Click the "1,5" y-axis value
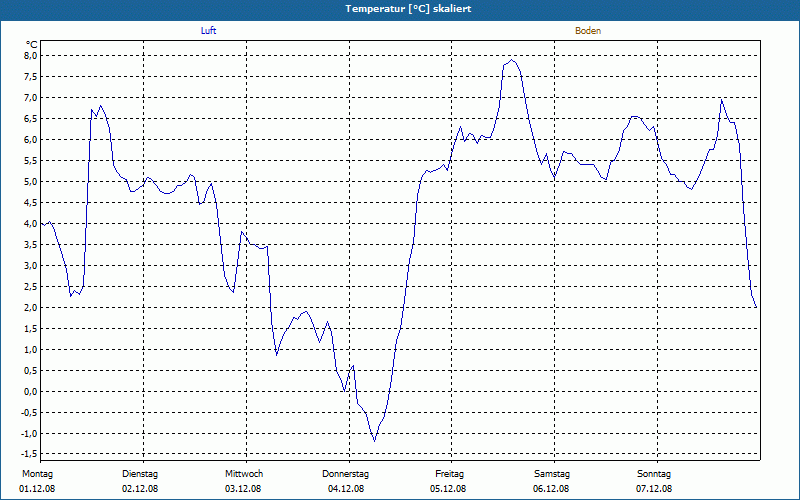 coord(31,329)
